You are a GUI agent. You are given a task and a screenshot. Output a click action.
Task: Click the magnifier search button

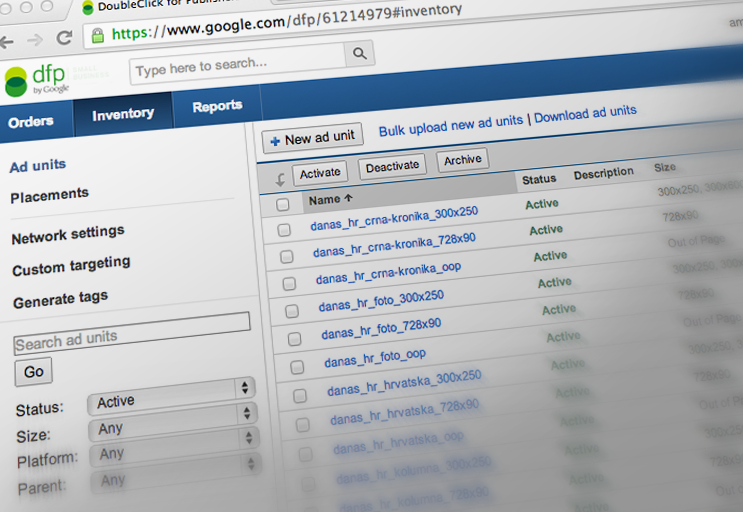[x=359, y=54]
